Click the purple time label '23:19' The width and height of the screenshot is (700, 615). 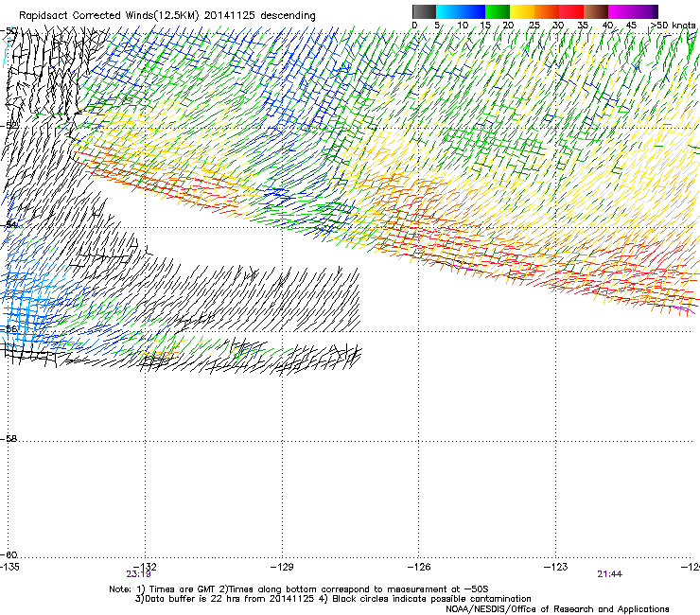pyautogui.click(x=138, y=574)
